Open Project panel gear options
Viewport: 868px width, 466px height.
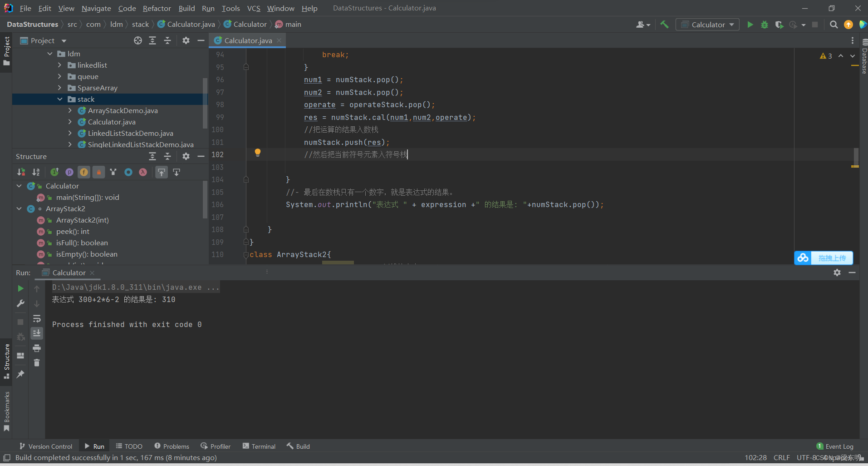[186, 40]
